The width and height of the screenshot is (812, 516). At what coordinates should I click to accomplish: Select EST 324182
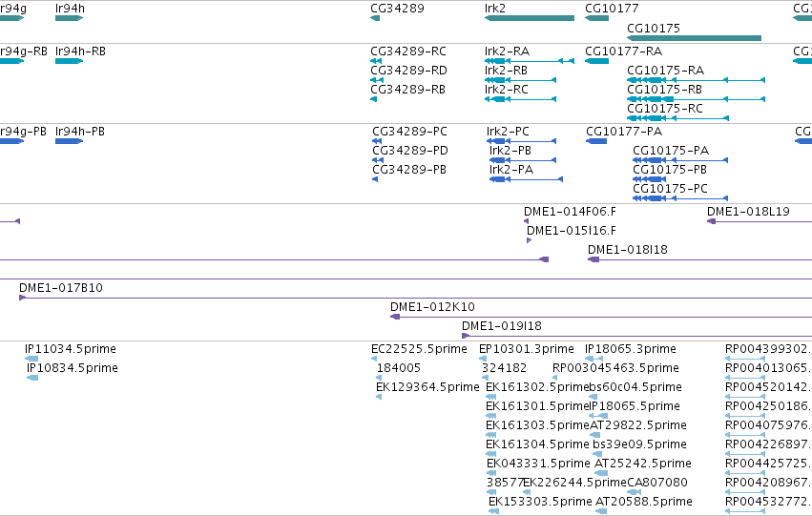coord(505,368)
